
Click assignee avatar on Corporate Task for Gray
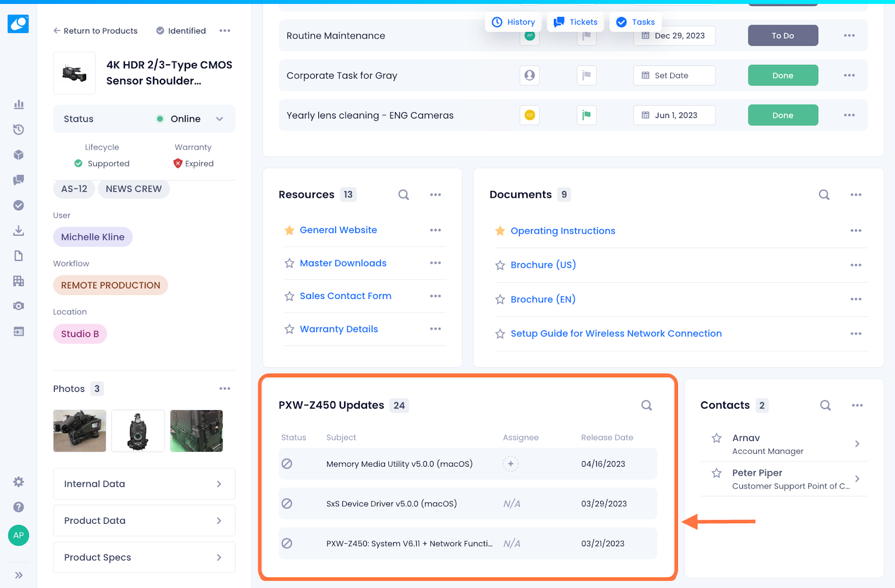click(530, 75)
